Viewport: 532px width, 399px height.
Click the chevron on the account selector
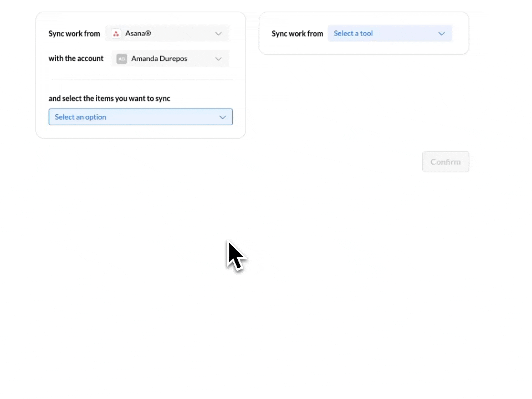pyautogui.click(x=218, y=59)
